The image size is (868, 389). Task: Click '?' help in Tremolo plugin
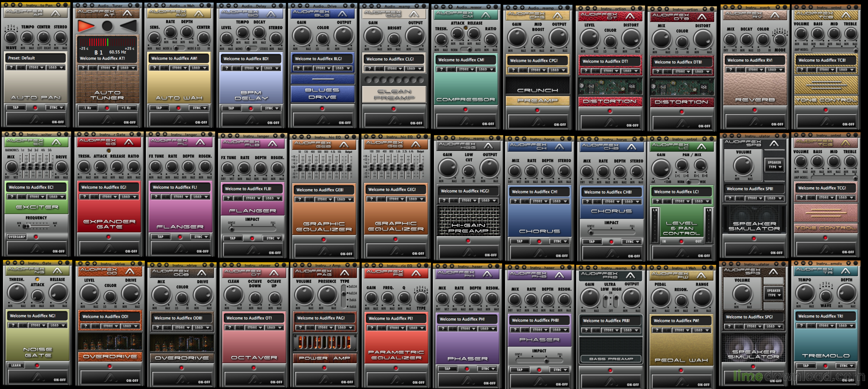[801, 326]
